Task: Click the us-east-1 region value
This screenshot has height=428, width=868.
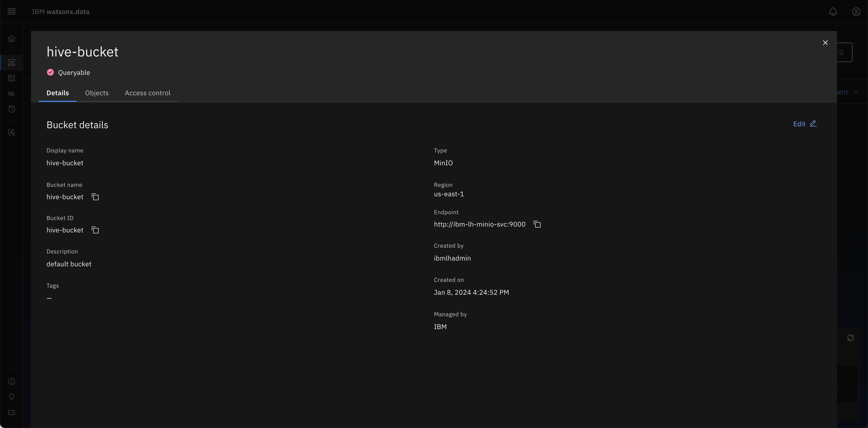Action: coord(449,194)
